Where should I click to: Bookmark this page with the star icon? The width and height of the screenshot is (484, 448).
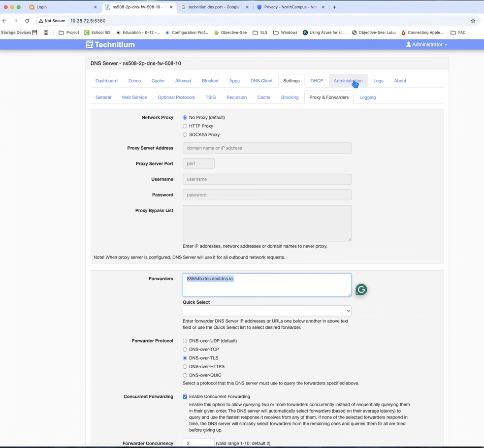pyautogui.click(x=473, y=21)
